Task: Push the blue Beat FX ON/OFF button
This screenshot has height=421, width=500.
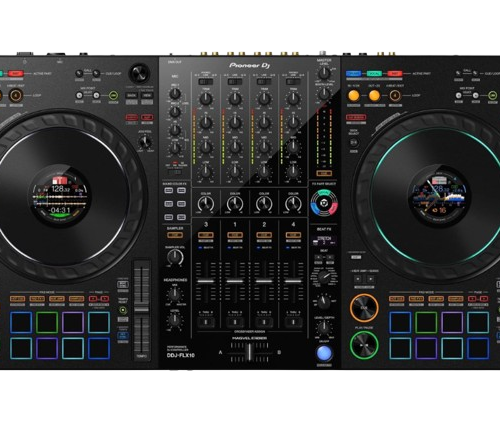Action: [x=324, y=354]
